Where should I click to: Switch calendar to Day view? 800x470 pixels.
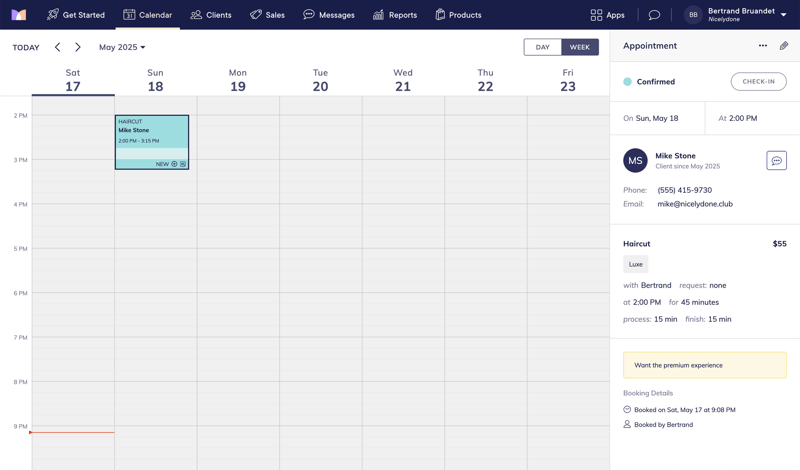point(542,47)
